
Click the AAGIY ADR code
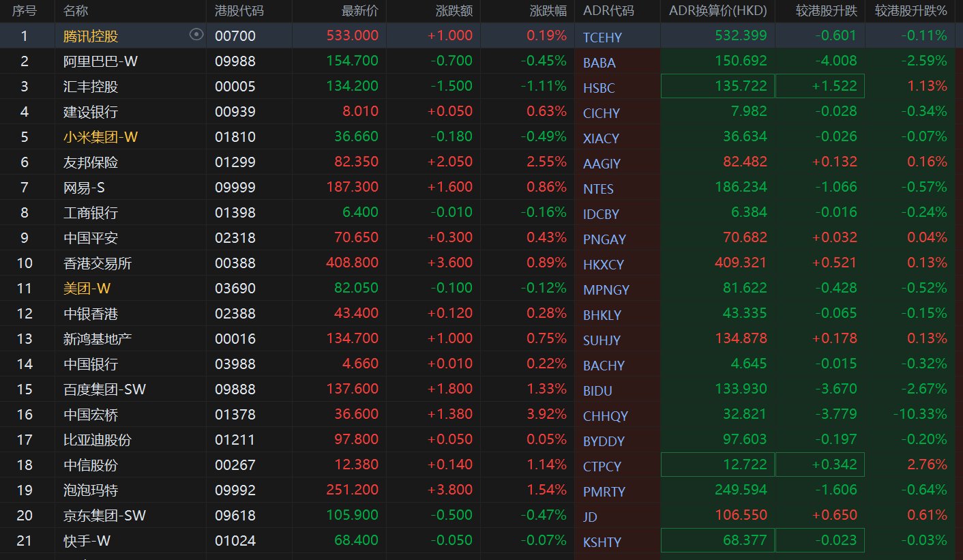tap(602, 164)
